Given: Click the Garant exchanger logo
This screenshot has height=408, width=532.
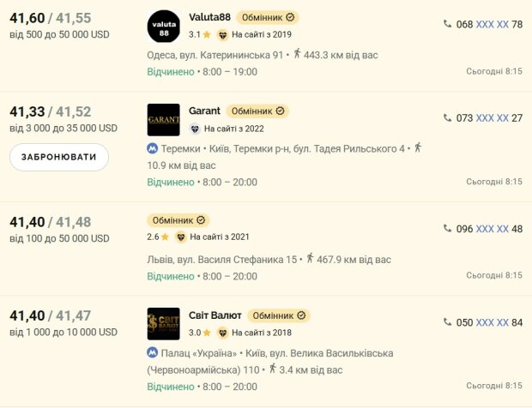Looking at the screenshot, I should click(163, 119).
